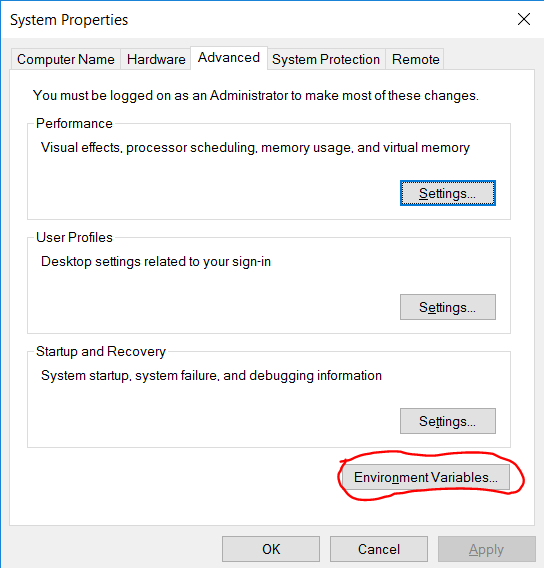Image resolution: width=544 pixels, height=568 pixels.
Task: Click the desktop settings sign-in description
Action: click(x=156, y=262)
